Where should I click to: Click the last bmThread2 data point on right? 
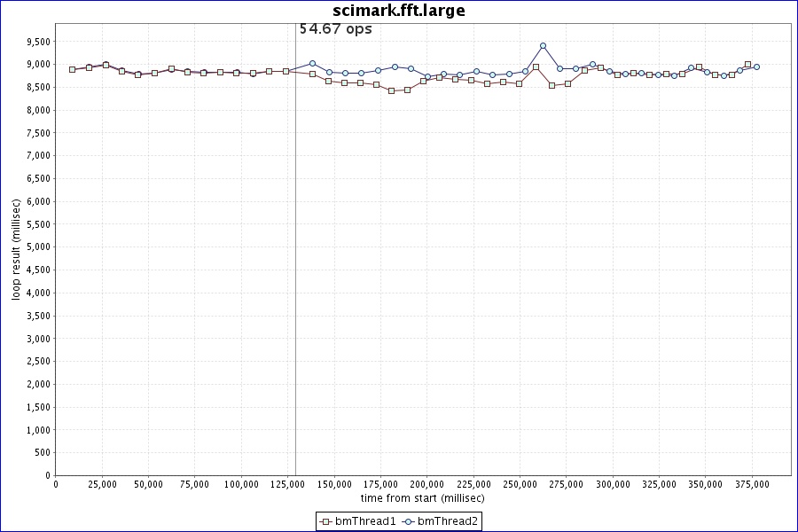click(756, 66)
